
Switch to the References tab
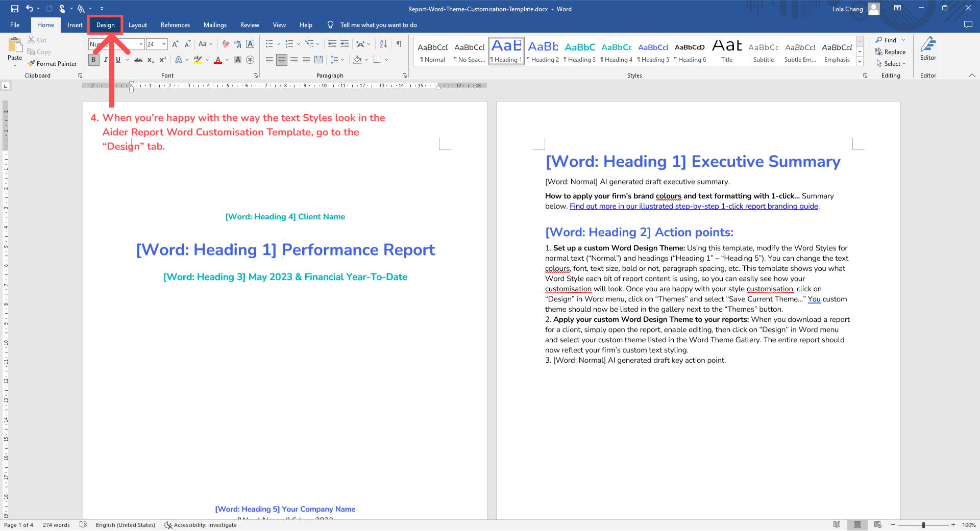coord(175,25)
